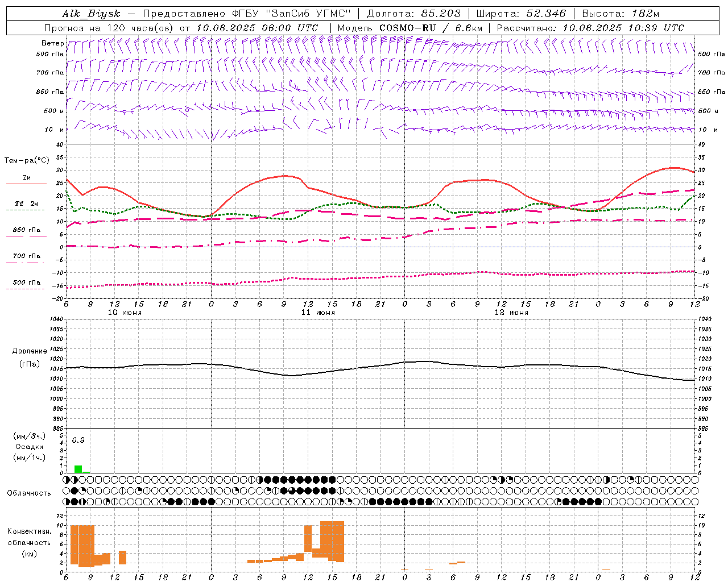Click the 'Осадки' precipitation label
Screen dimensions: 728x582
click(29, 447)
